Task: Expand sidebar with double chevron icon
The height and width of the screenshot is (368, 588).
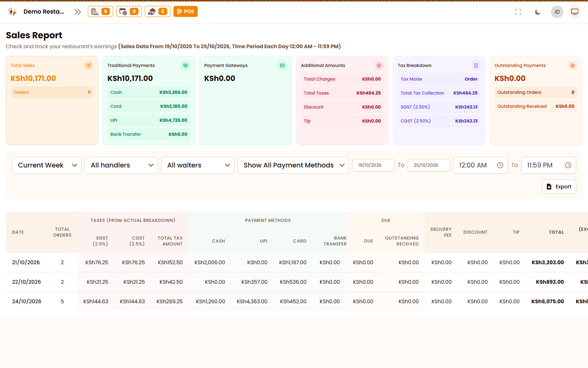Action: click(77, 12)
